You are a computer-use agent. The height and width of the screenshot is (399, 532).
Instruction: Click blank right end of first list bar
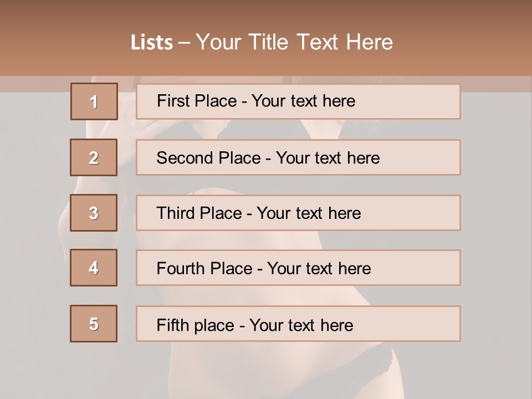point(421,101)
